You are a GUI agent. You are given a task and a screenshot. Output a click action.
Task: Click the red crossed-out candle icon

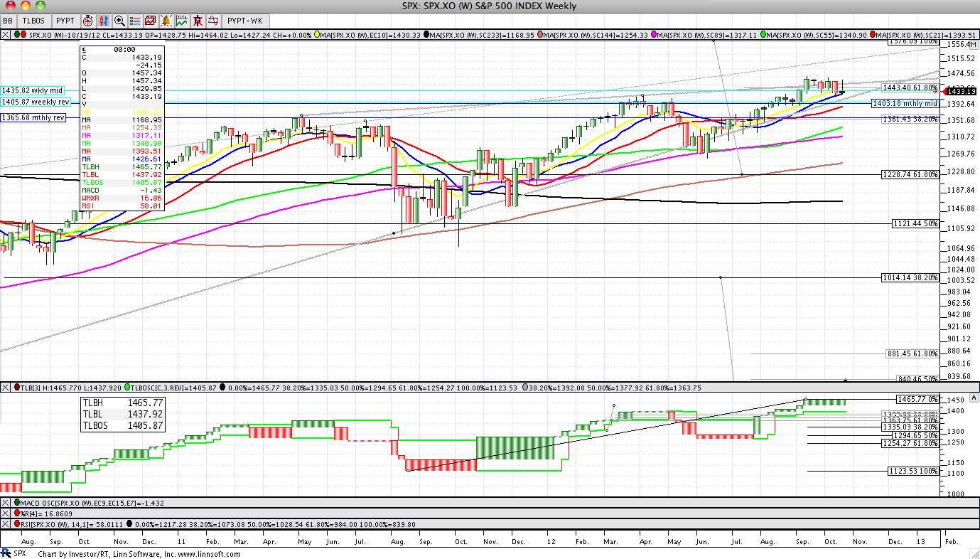tap(198, 21)
